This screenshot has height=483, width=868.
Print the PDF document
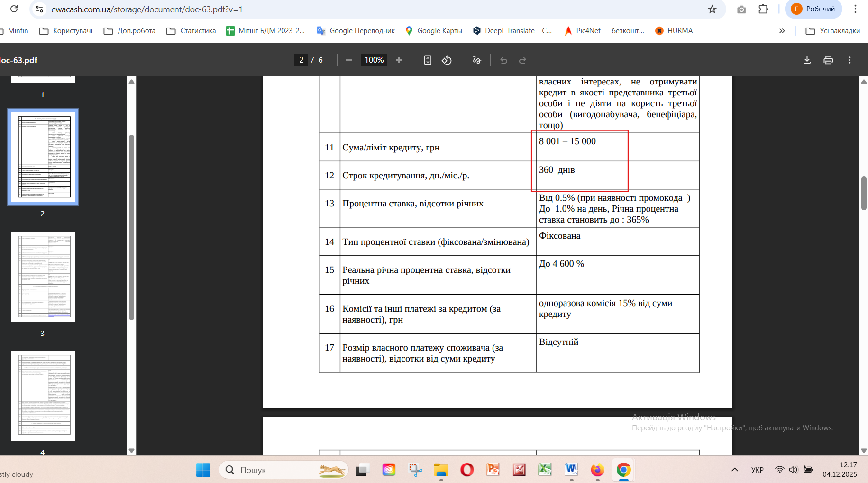[828, 60]
